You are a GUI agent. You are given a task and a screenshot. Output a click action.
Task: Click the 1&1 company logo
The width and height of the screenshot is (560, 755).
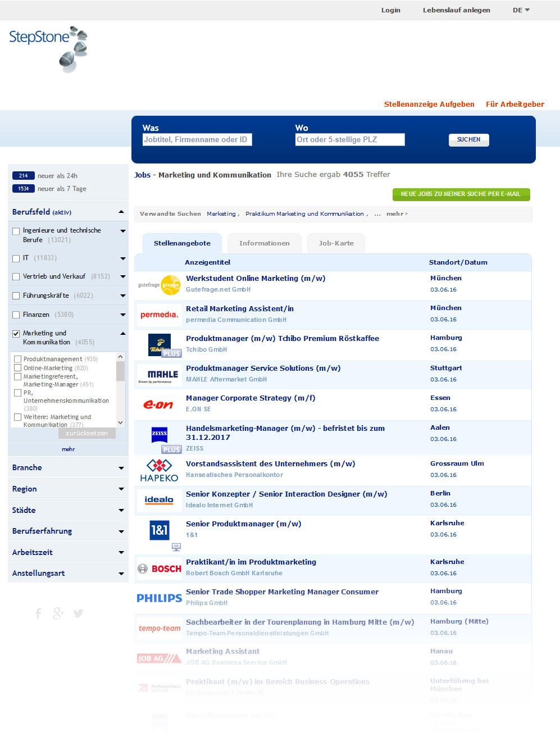[x=160, y=530]
